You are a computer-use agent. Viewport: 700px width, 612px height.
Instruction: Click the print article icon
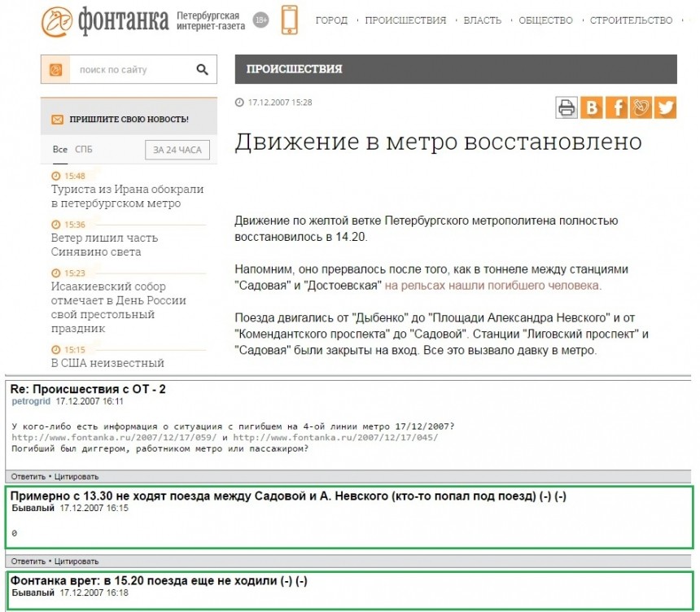coord(566,106)
